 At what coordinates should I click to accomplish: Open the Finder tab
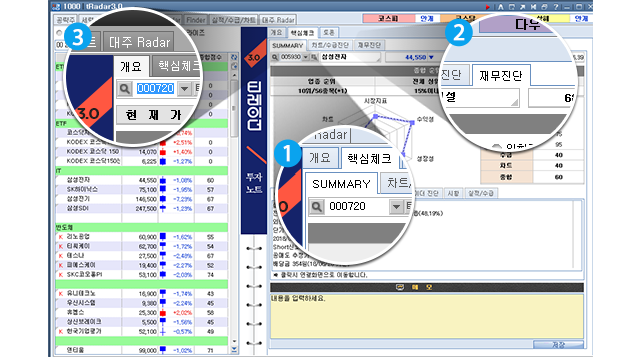pyautogui.click(x=196, y=20)
